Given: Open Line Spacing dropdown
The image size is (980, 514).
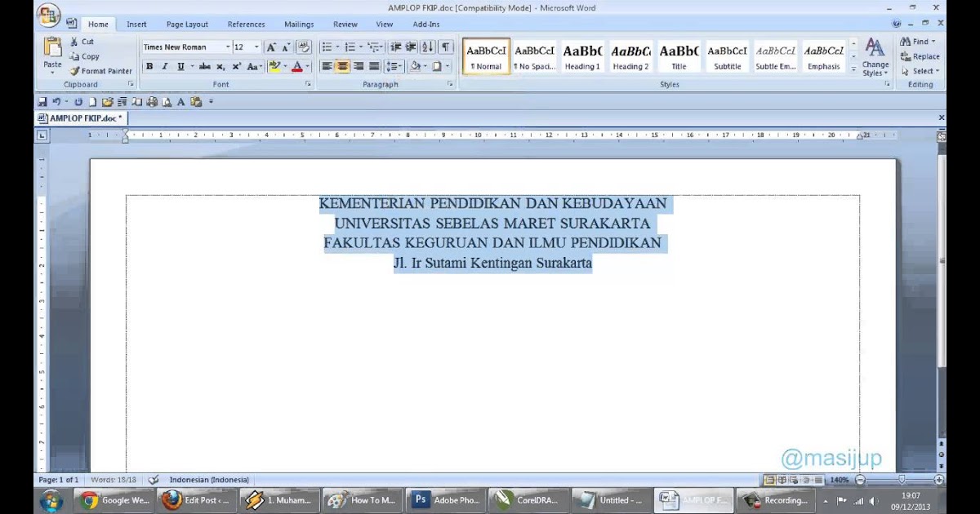Looking at the screenshot, I should [x=394, y=67].
